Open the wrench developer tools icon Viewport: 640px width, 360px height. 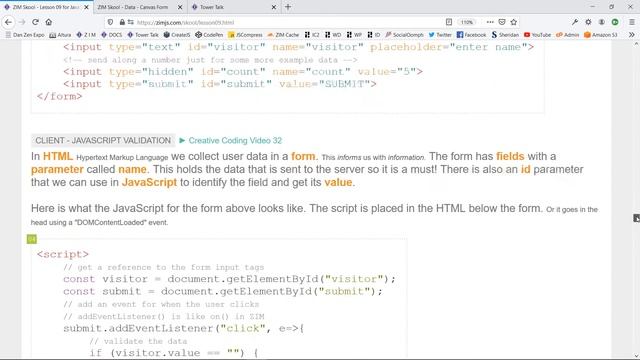575,22
